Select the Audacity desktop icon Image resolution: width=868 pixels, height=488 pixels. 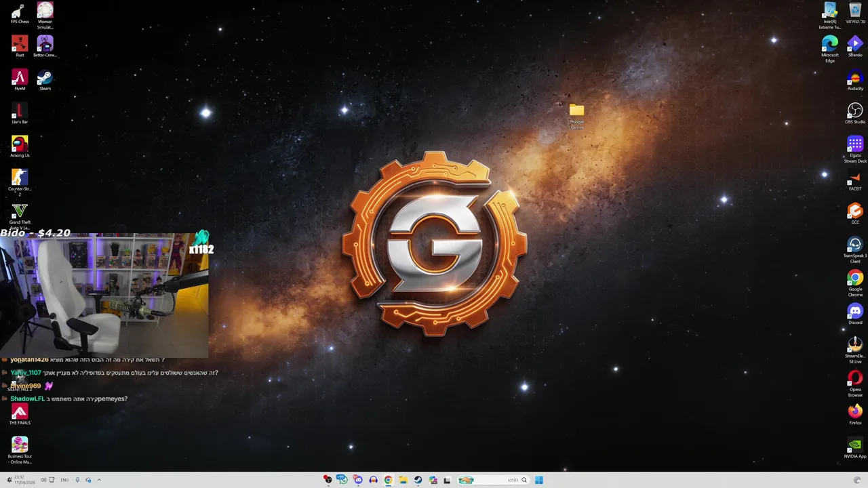click(x=855, y=81)
